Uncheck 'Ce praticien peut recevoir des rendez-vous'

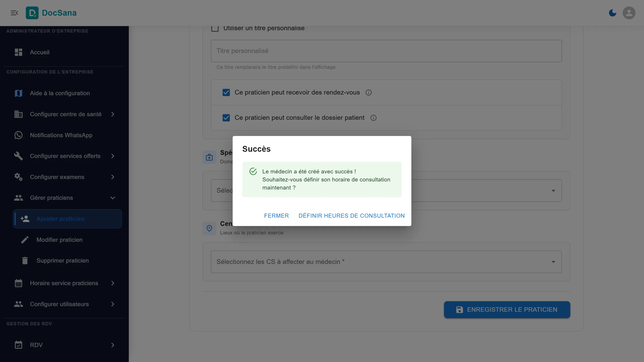(226, 93)
